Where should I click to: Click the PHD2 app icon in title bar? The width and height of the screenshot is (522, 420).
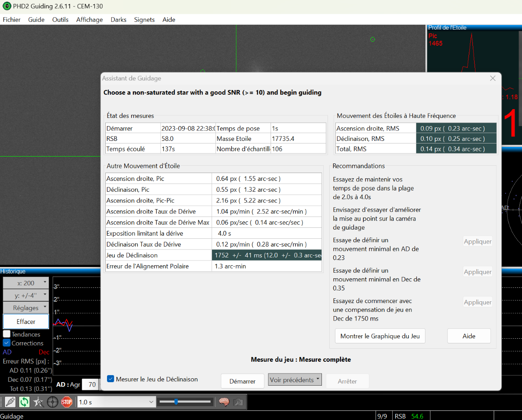point(7,7)
